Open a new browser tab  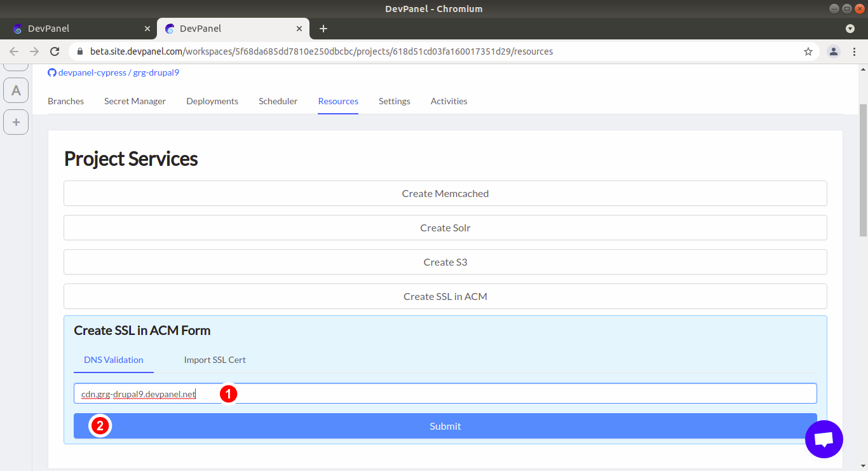[x=323, y=28]
